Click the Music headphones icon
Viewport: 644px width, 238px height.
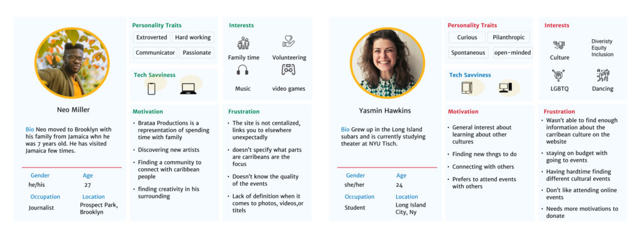[x=242, y=70]
